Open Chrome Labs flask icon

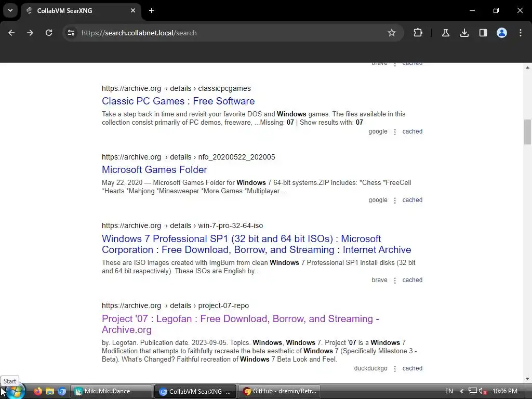[445, 33]
